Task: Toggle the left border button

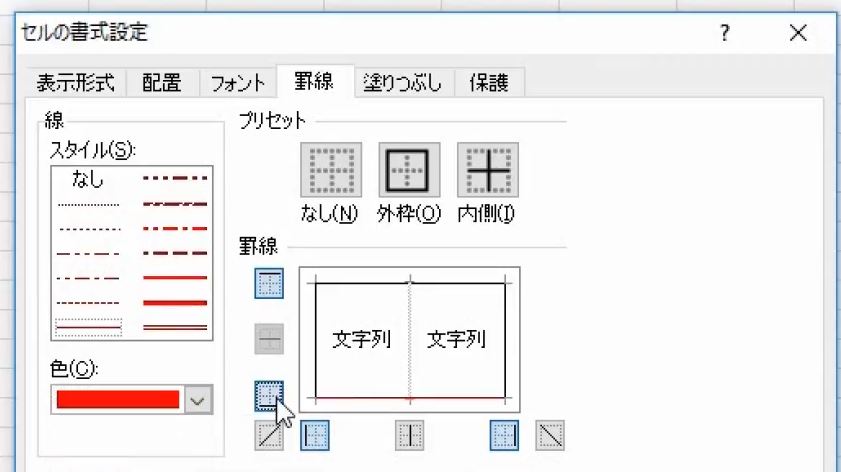Action: (315, 436)
